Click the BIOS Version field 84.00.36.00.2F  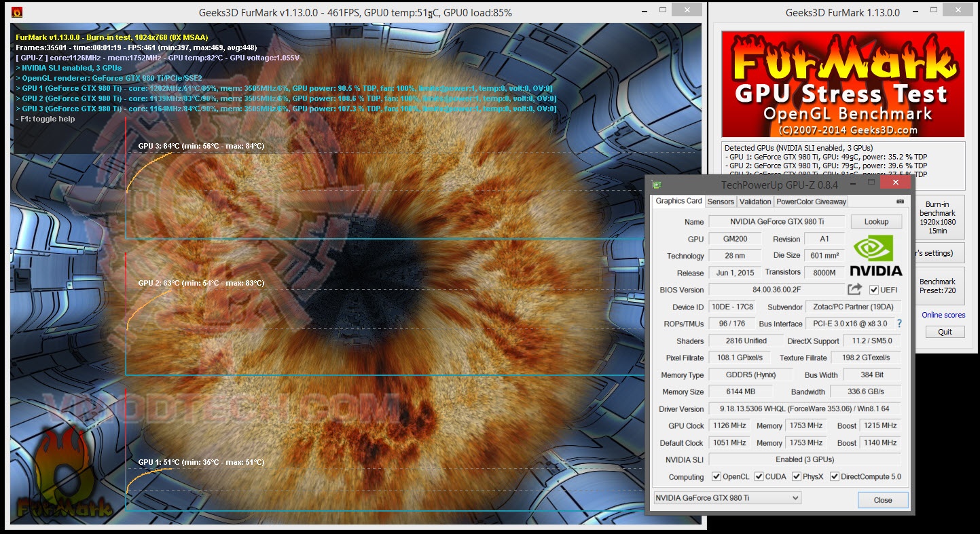pos(777,290)
